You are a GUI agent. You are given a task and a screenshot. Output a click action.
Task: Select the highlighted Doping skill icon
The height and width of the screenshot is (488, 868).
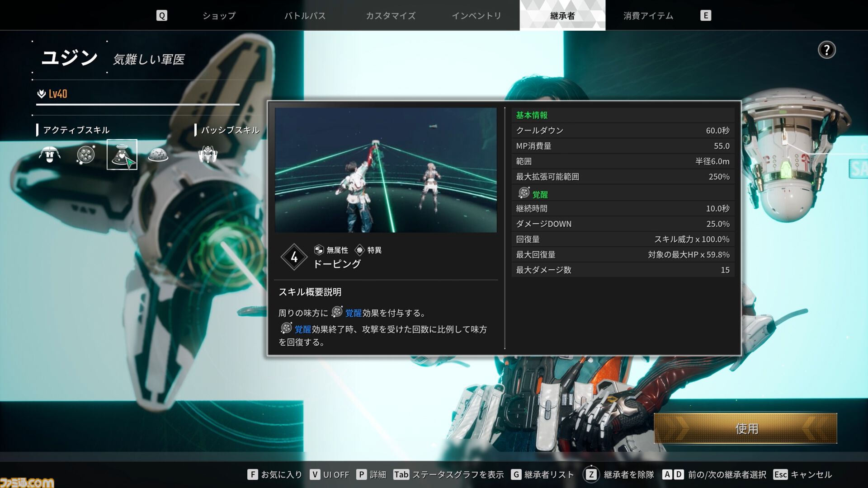122,155
